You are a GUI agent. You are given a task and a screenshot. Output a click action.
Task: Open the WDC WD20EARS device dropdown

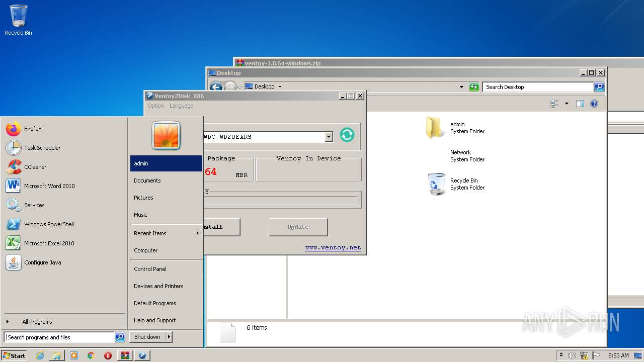(x=329, y=137)
